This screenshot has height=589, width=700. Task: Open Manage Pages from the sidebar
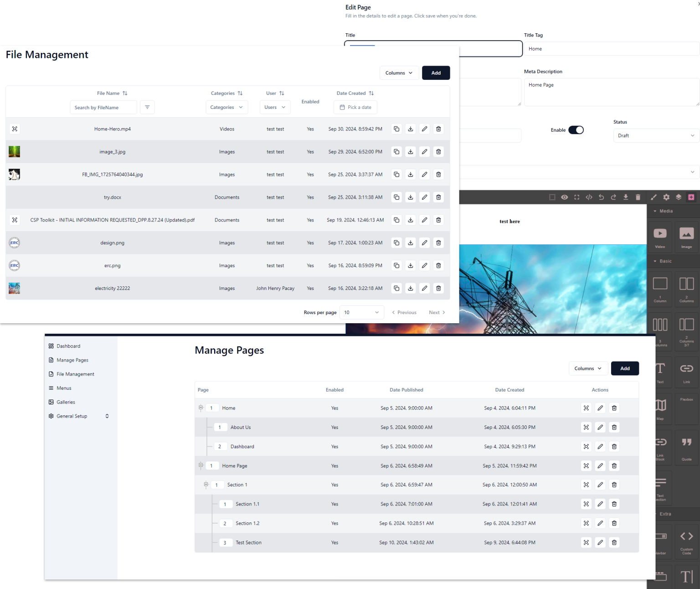(x=72, y=360)
